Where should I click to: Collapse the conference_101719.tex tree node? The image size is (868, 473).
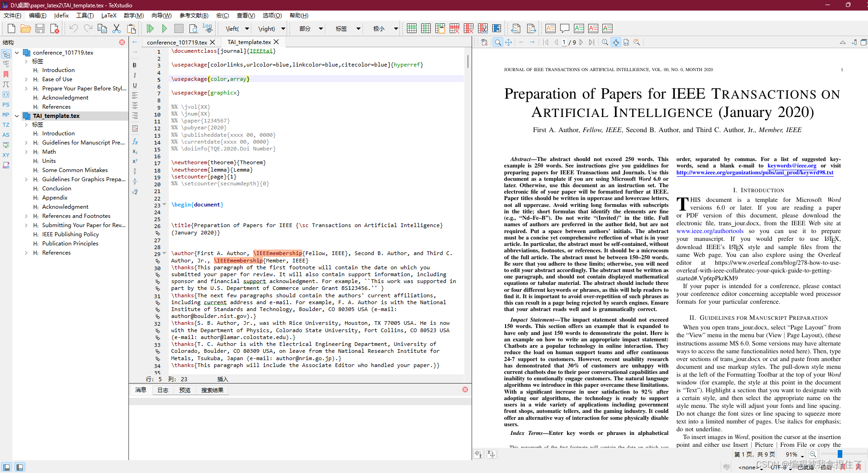[x=17, y=52]
